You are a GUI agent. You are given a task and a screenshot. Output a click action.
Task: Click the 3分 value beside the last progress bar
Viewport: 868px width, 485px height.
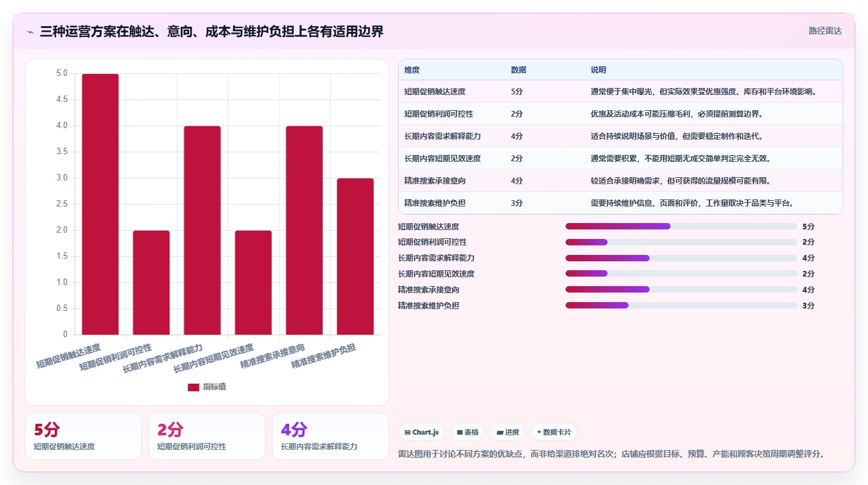(808, 305)
